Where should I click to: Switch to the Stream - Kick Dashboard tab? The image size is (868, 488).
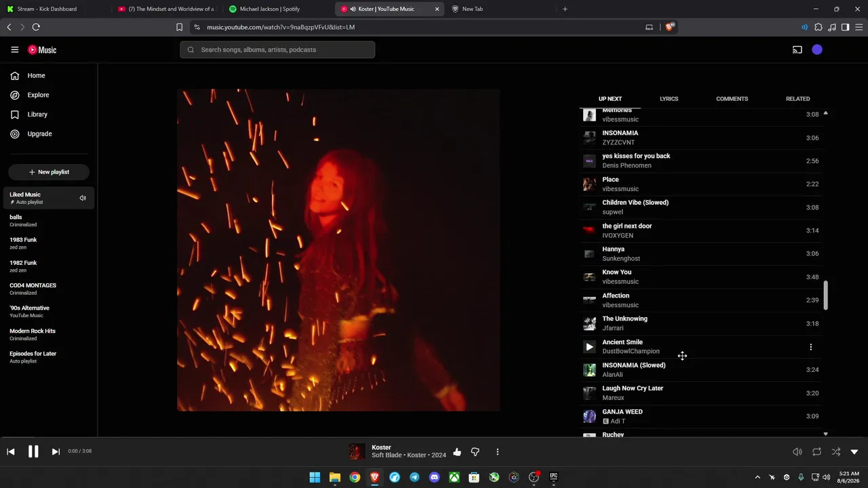(54, 9)
